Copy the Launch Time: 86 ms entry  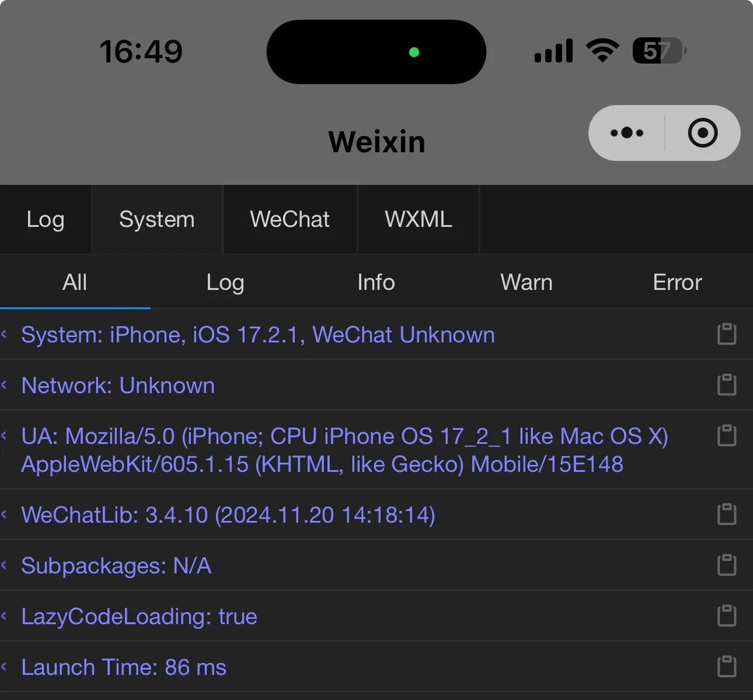click(726, 667)
